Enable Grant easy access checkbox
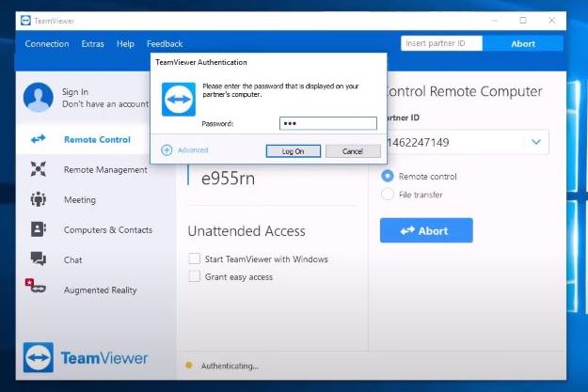 [194, 276]
